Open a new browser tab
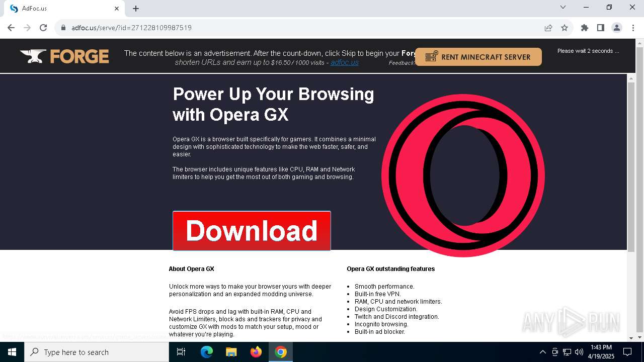Screen dimensions: 644x362 (x=136, y=9)
